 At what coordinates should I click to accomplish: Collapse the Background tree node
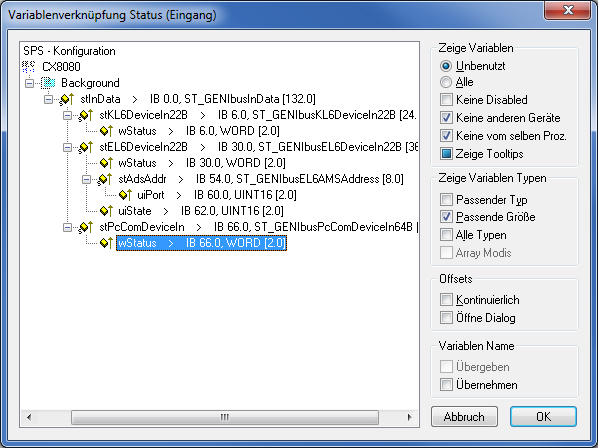click(x=29, y=83)
